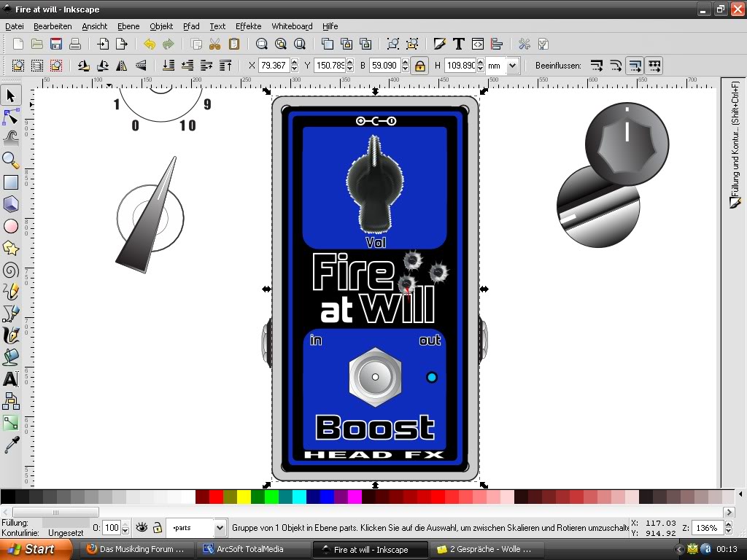Click the Cut scissors icon
The image size is (747, 560).
pos(215,44)
